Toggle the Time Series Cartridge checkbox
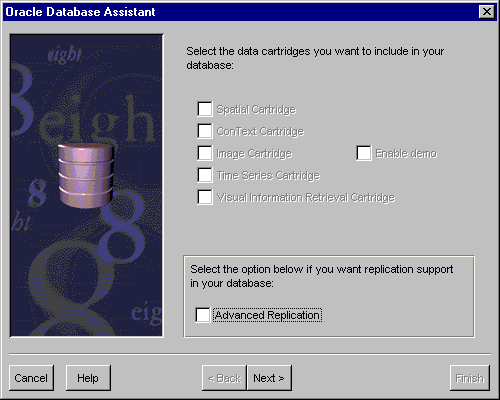This screenshot has width=500, height=400. click(205, 175)
